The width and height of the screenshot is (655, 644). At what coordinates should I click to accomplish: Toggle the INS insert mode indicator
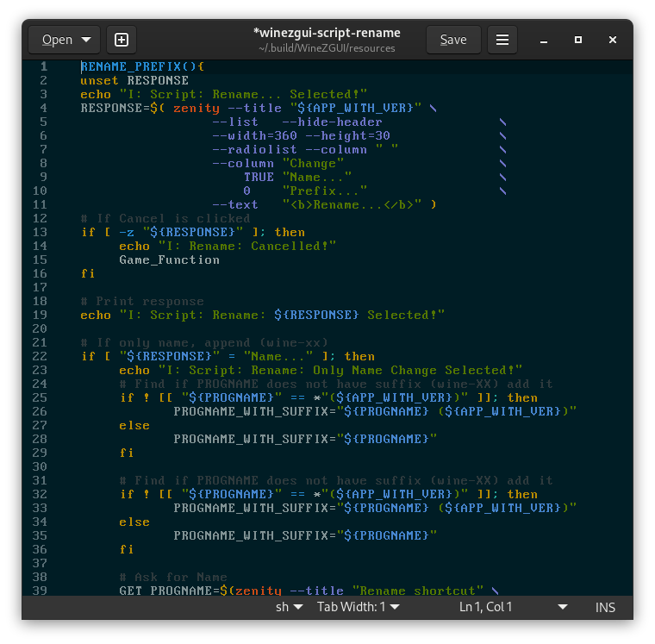[605, 607]
